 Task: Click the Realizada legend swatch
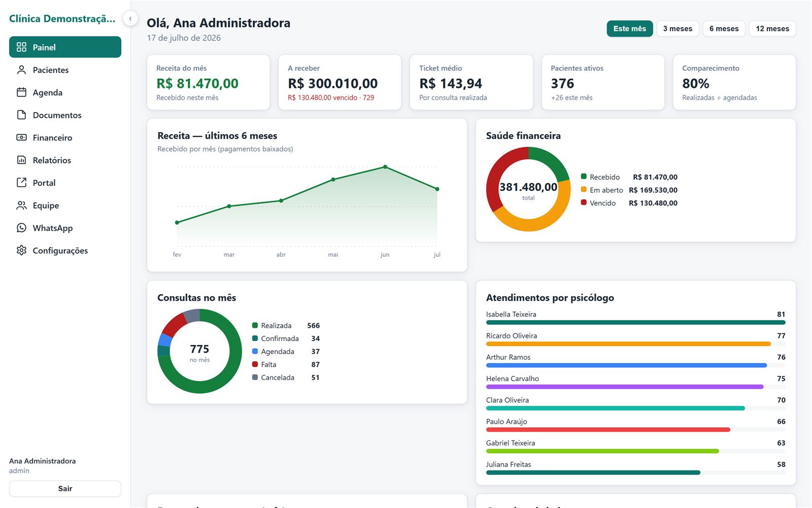[255, 325]
